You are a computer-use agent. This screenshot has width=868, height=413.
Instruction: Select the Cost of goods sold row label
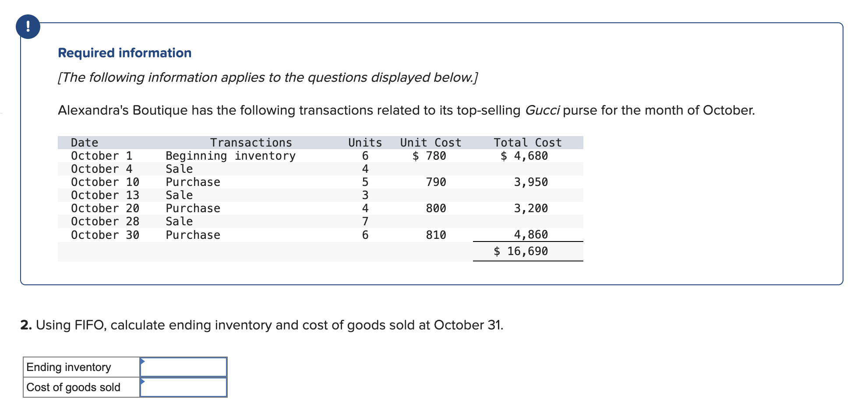[x=73, y=387]
